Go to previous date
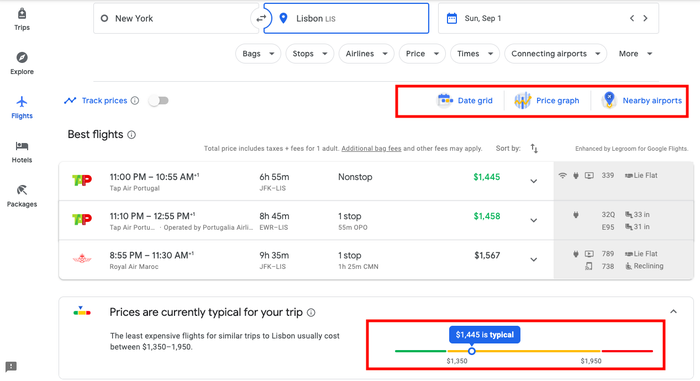This screenshot has width=700, height=381. point(632,18)
